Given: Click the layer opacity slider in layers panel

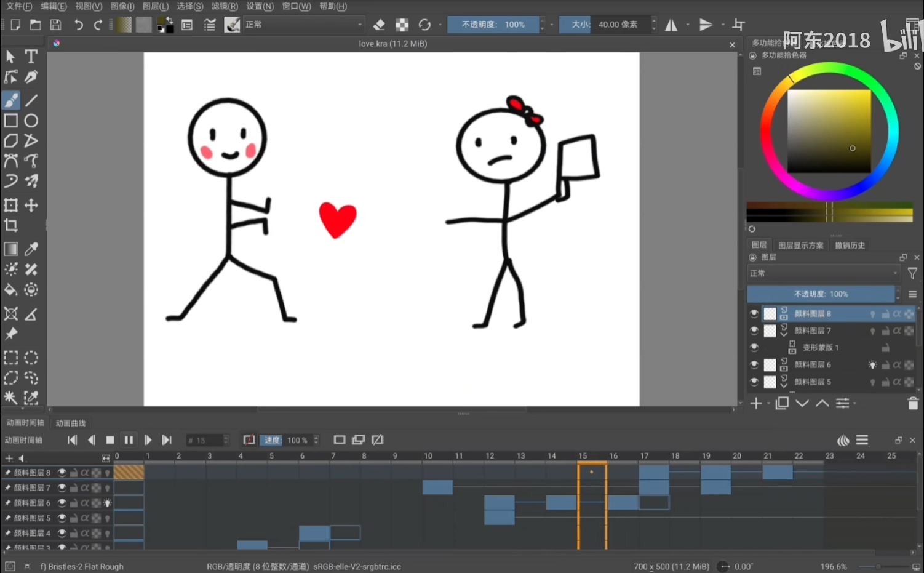Looking at the screenshot, I should tap(821, 294).
